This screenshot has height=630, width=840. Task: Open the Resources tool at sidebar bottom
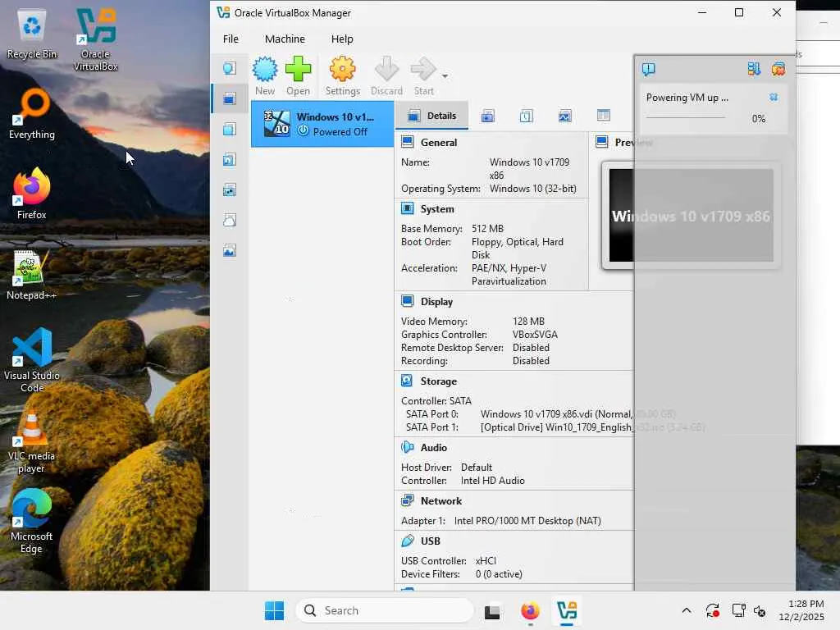point(230,250)
